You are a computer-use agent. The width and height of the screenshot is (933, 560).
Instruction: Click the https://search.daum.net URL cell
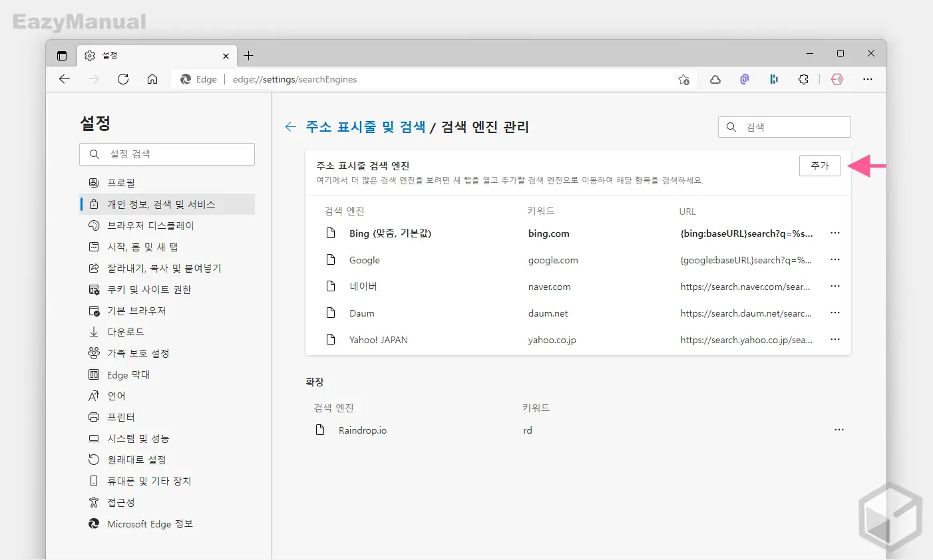point(746,313)
